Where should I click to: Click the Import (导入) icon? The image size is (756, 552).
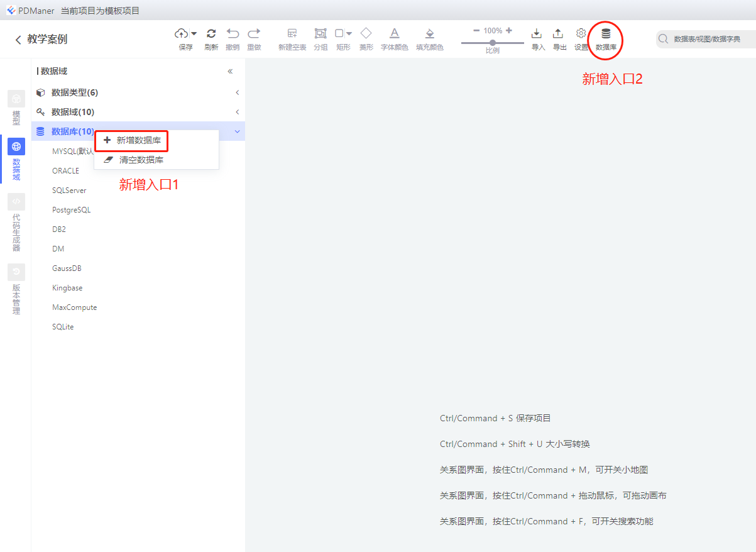pyautogui.click(x=537, y=33)
